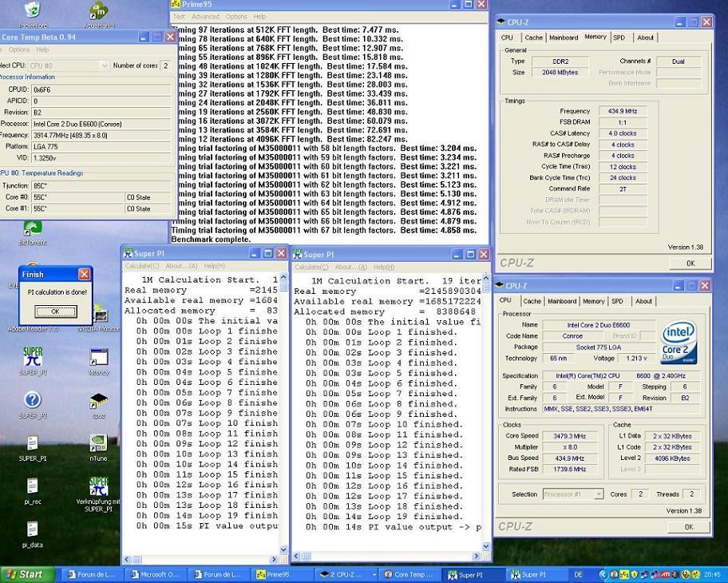
Task: Click the Core Speed value '3479.3 MHz'
Action: [569, 436]
